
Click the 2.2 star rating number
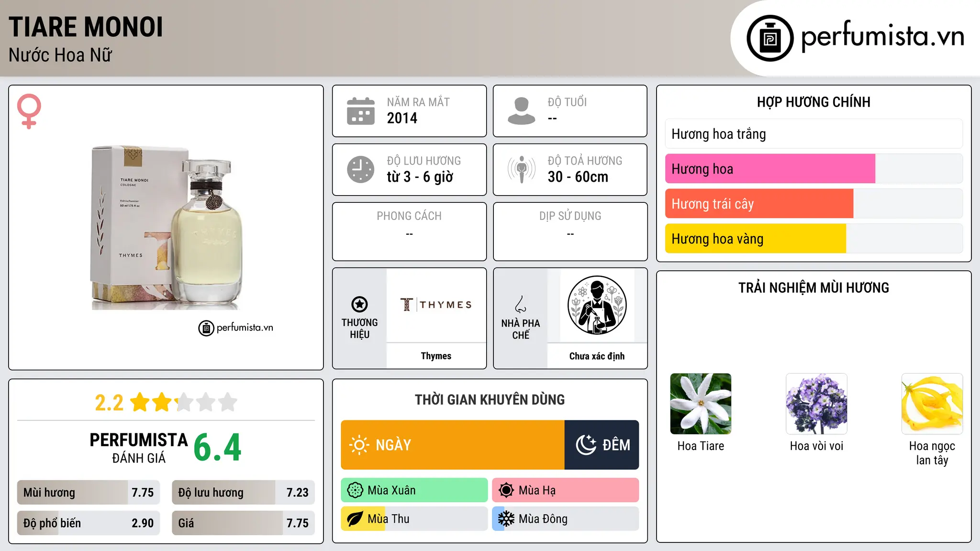pyautogui.click(x=109, y=403)
